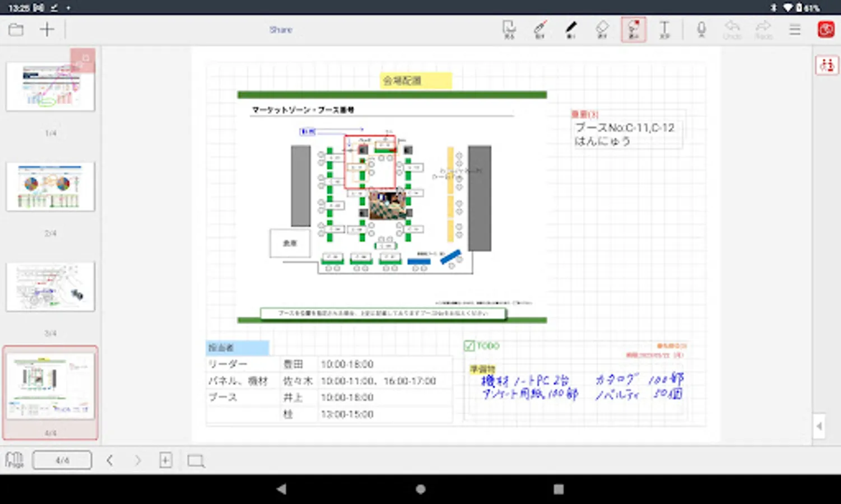Tap the add page icon
The image size is (841, 504).
point(166,460)
